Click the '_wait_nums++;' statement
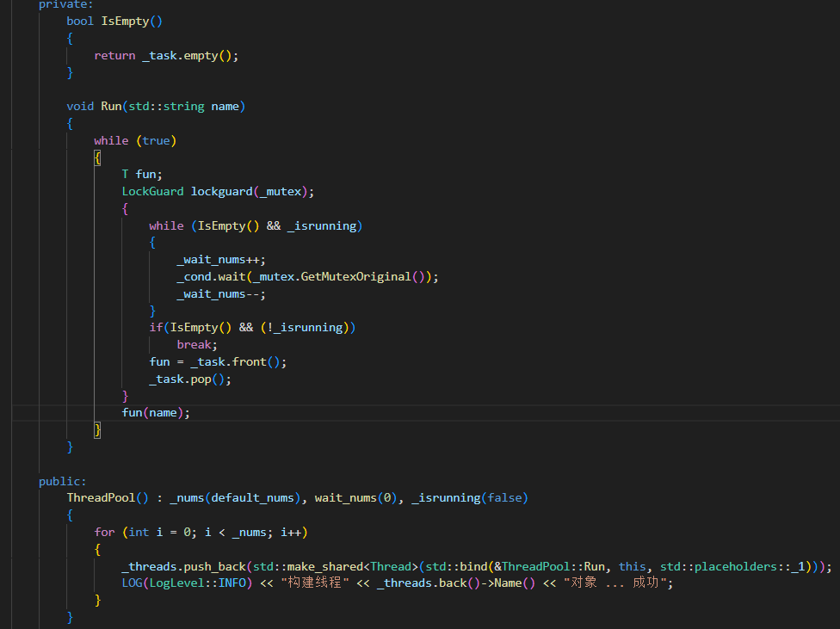The height and width of the screenshot is (629, 840). click(x=221, y=260)
